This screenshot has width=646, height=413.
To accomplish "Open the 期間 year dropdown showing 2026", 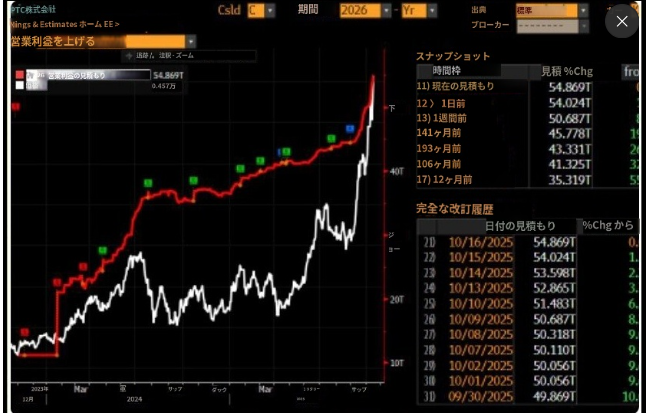I will pyautogui.click(x=364, y=10).
